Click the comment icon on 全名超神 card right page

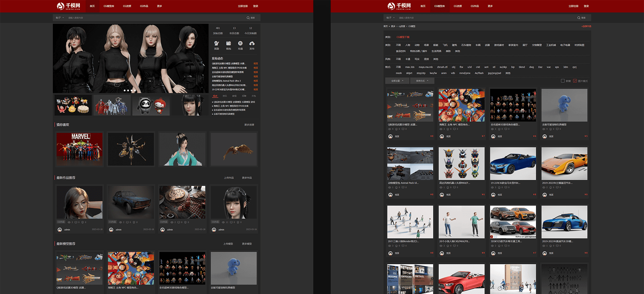click(x=506, y=129)
